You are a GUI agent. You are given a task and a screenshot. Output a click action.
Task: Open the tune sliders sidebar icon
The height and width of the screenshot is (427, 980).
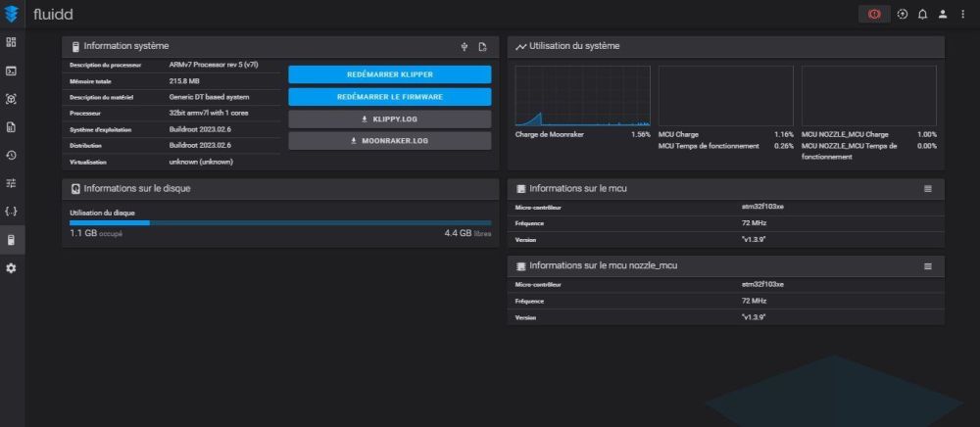pyautogui.click(x=11, y=183)
